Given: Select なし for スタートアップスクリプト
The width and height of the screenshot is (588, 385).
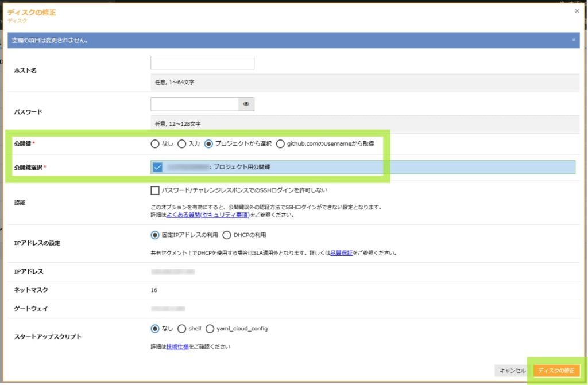Looking at the screenshot, I should (154, 329).
